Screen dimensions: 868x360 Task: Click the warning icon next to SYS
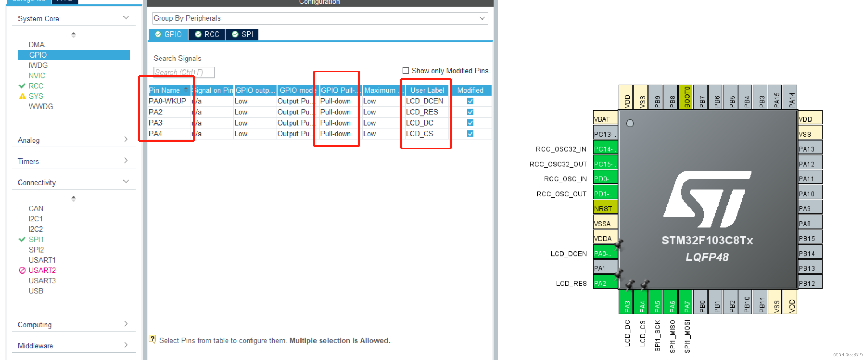pos(22,96)
